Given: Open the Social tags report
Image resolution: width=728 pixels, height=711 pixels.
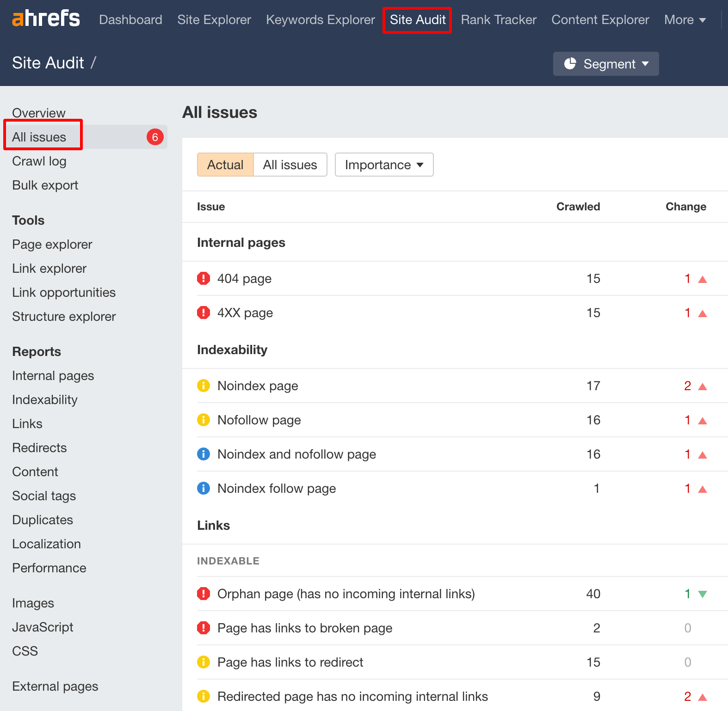Looking at the screenshot, I should 44,496.
